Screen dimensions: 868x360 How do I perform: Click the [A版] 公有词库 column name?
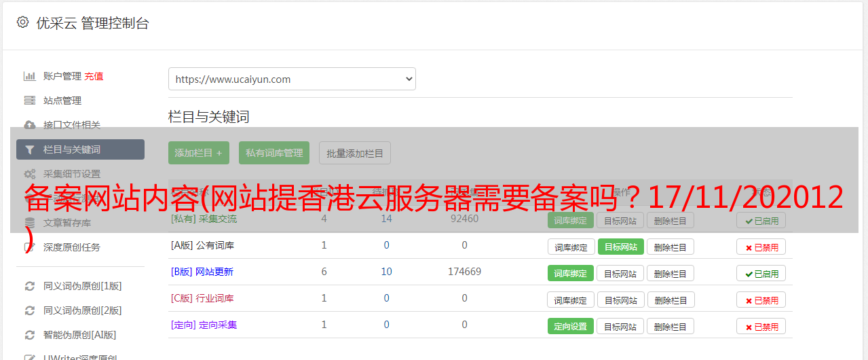pos(202,245)
